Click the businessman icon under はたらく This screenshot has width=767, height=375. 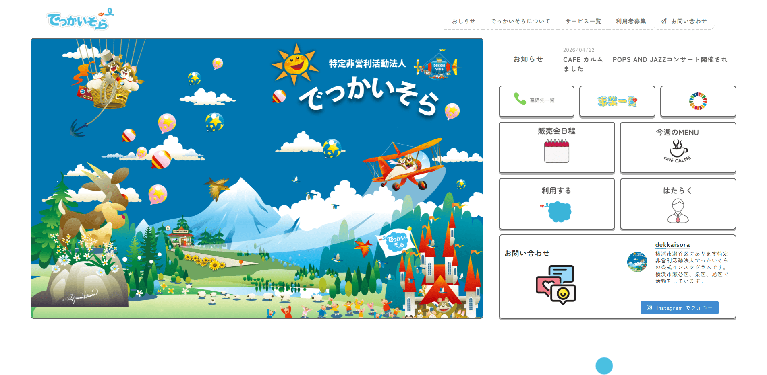point(677,211)
